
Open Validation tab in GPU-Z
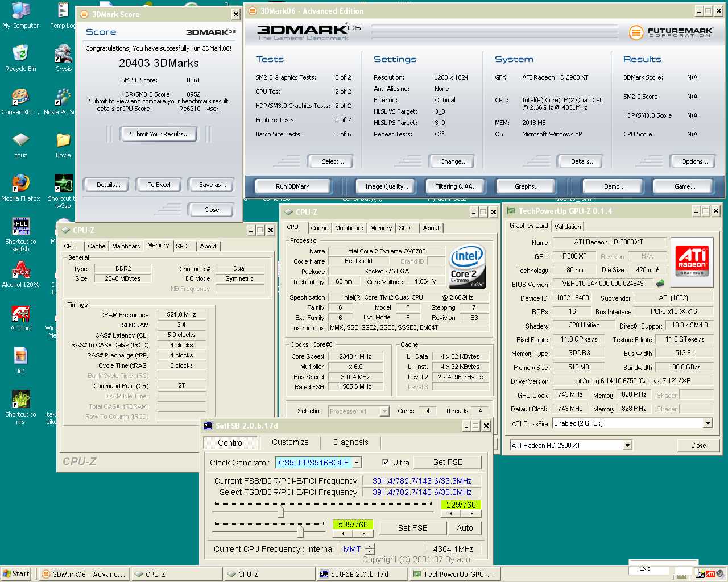coord(568,226)
